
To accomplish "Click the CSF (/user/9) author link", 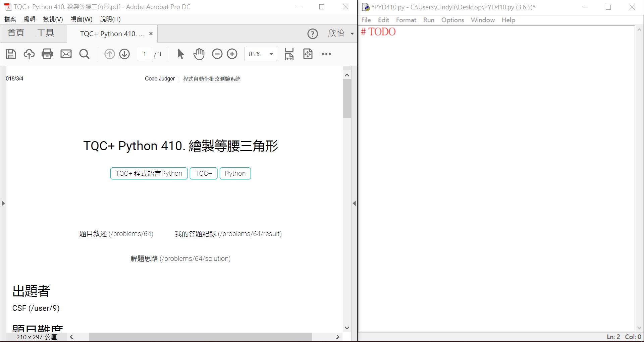I will [36, 308].
